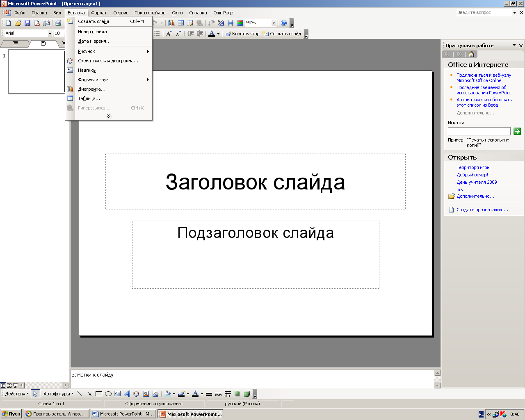
Task: Click the Select Objects pointer tool
Action: (x=35, y=394)
